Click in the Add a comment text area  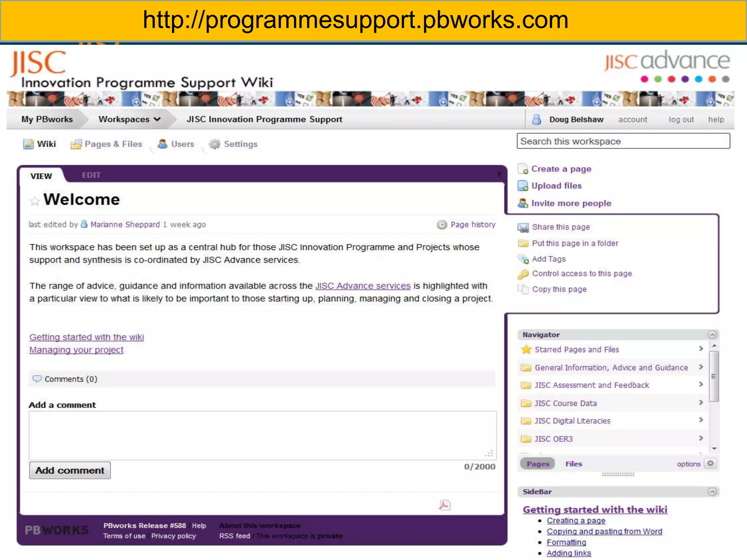click(x=263, y=435)
